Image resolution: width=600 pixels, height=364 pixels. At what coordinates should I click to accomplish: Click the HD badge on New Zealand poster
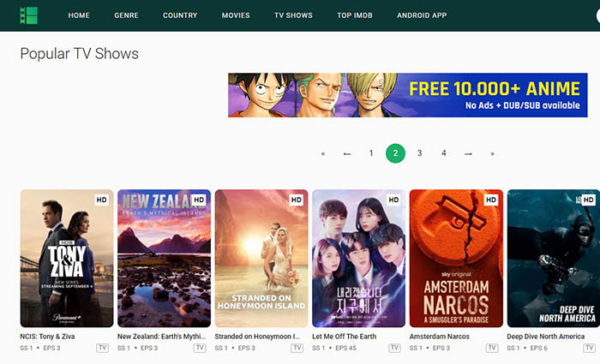199,200
